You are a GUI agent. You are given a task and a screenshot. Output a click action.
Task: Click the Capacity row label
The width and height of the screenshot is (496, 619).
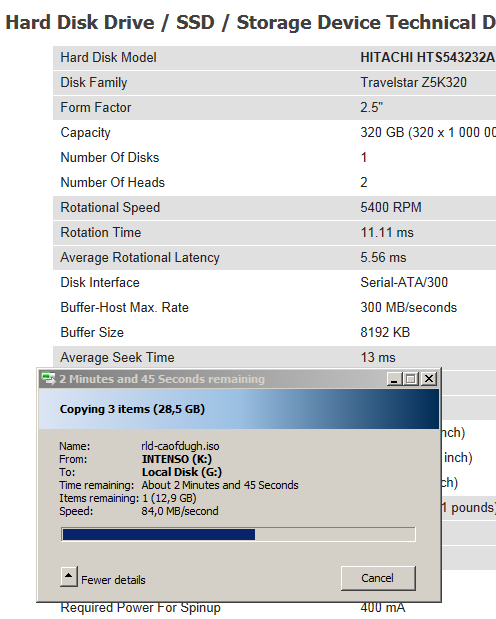[85, 132]
